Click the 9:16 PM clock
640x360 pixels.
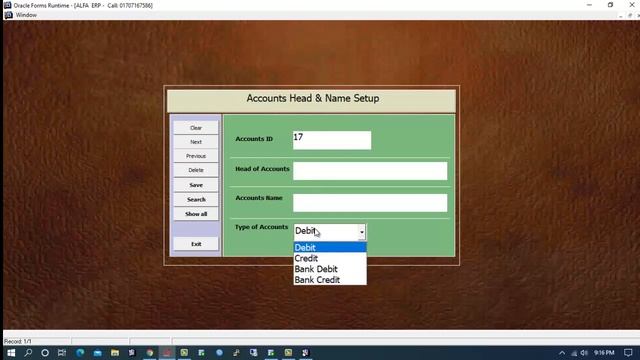pyautogui.click(x=604, y=353)
